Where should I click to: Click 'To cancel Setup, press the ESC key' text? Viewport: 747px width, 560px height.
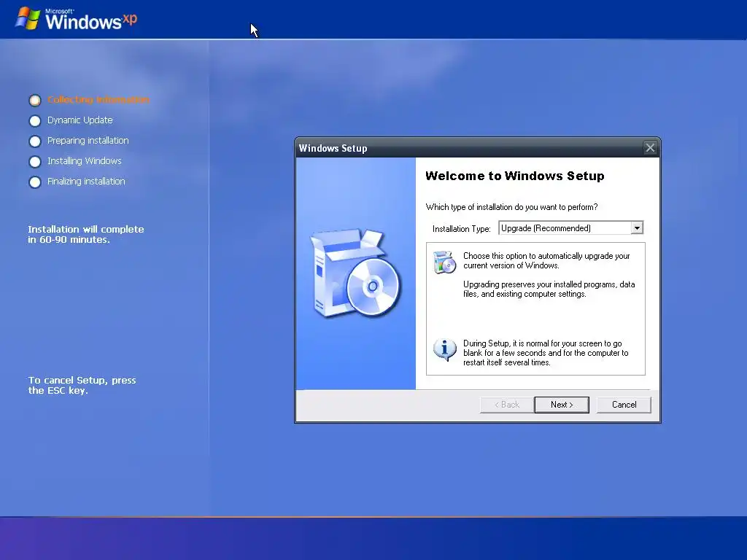(x=82, y=385)
